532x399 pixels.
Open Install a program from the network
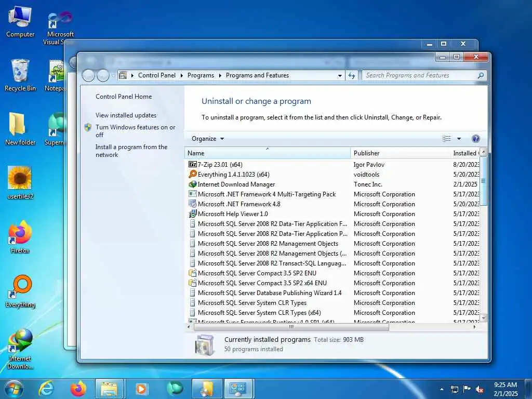click(131, 151)
